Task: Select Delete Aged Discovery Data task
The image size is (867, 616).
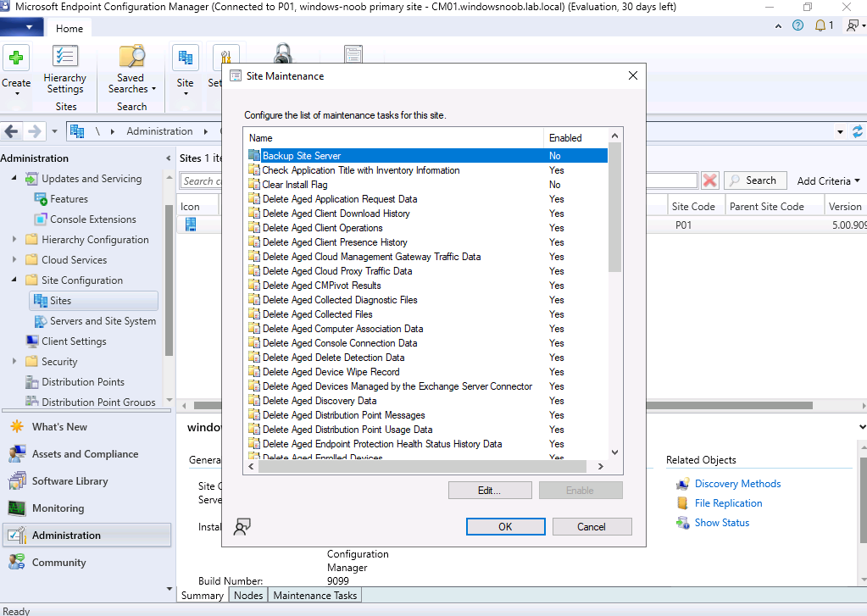Action: tap(427, 400)
